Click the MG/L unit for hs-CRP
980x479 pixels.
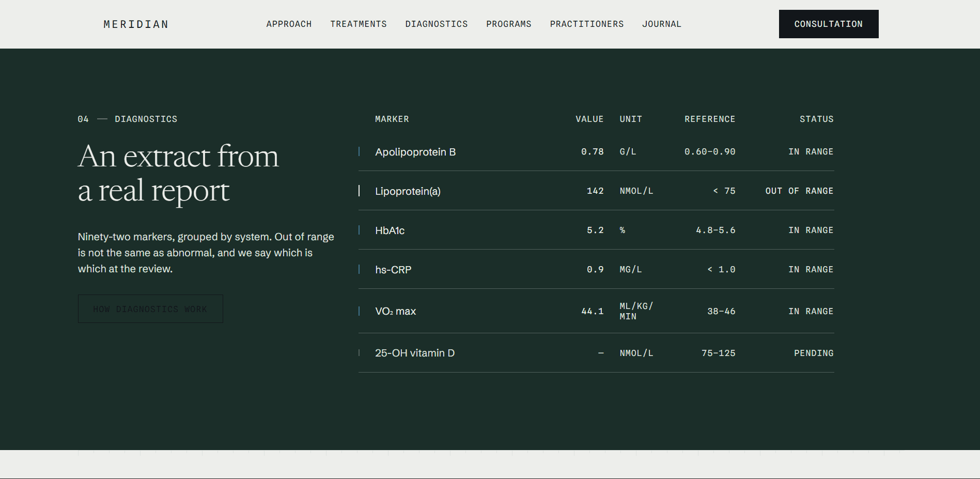pos(631,270)
